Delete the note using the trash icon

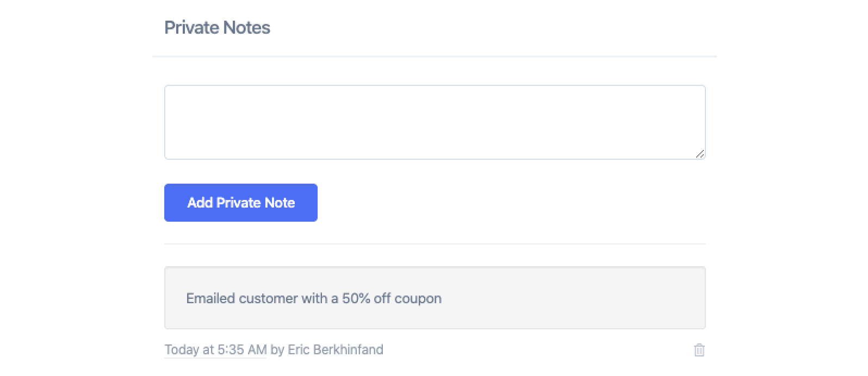[x=699, y=350]
